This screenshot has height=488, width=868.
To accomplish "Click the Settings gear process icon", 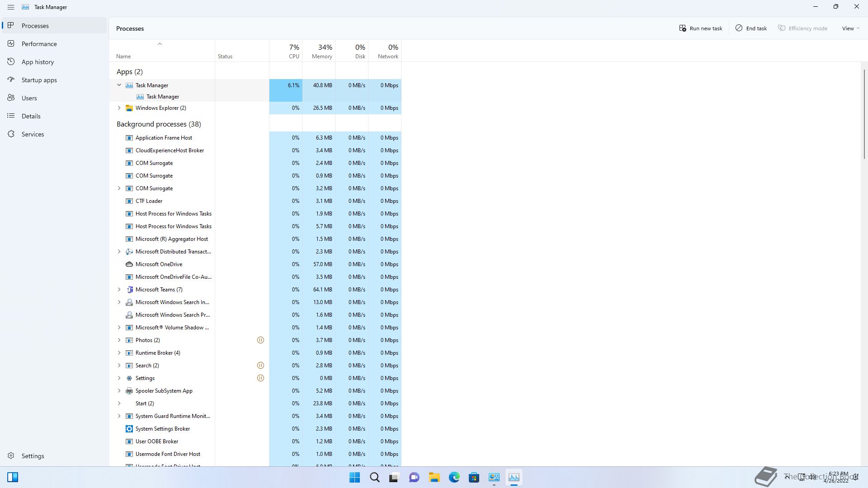I will point(129,378).
